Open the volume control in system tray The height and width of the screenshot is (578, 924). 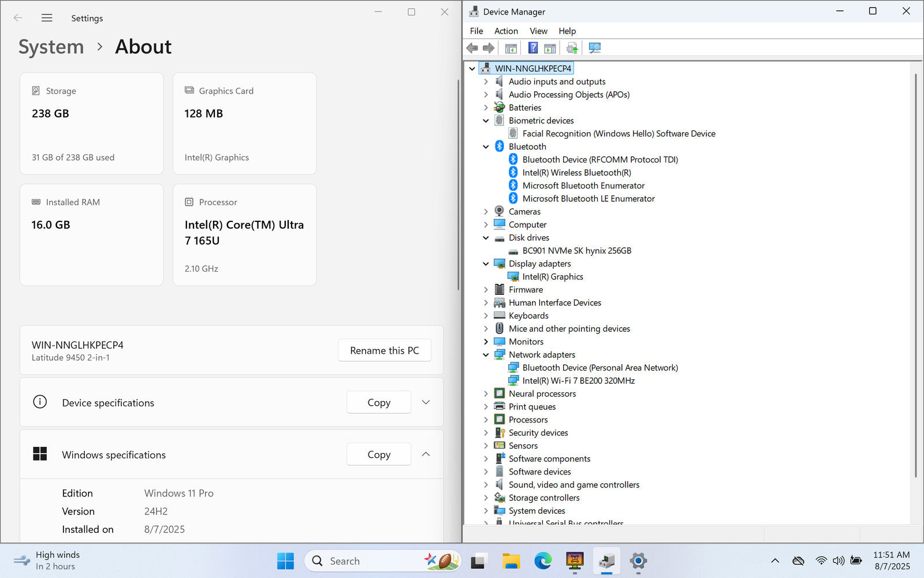point(838,561)
